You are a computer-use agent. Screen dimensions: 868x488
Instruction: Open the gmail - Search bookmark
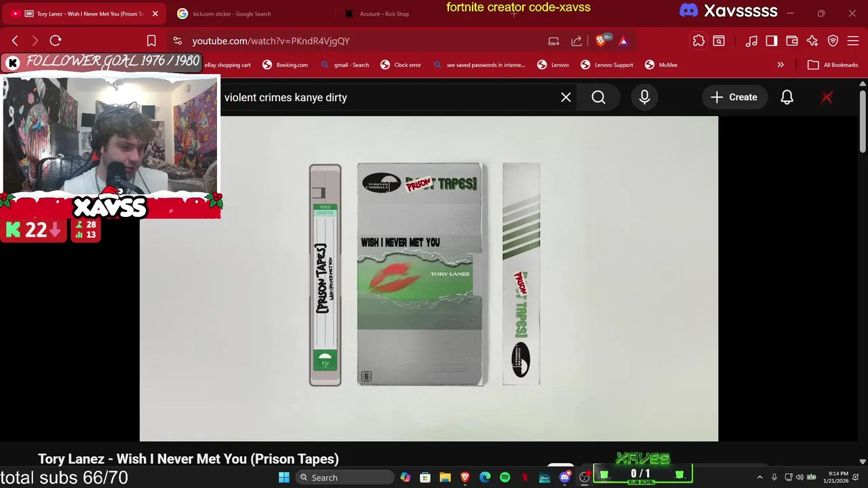(344, 65)
